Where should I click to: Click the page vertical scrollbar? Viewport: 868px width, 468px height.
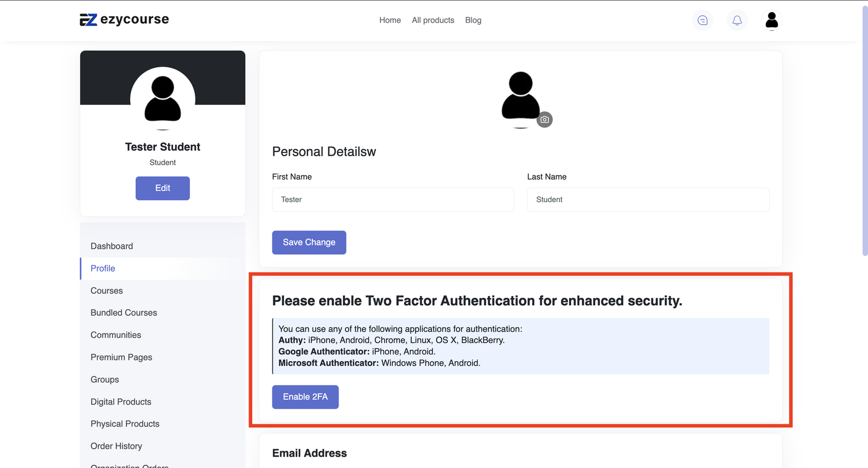point(865,130)
